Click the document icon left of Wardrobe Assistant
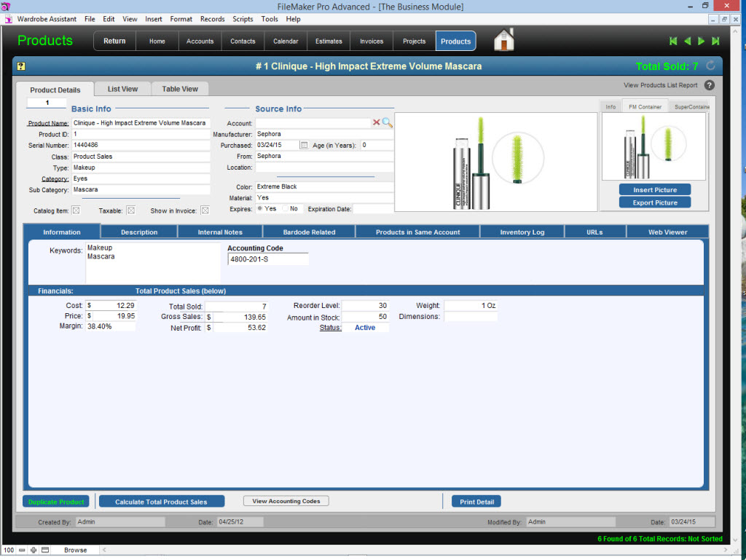 coord(8,19)
